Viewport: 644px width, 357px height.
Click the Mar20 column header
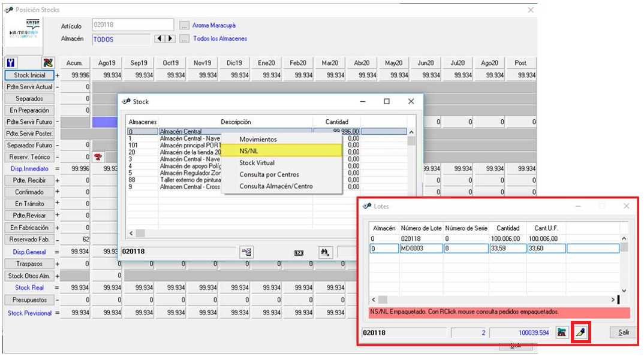click(330, 63)
